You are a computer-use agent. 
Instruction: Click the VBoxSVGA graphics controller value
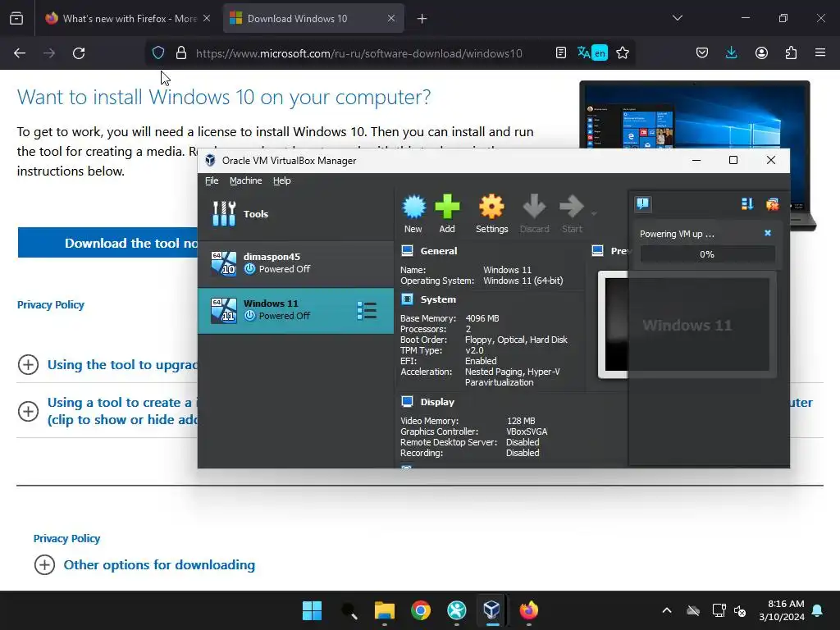pyautogui.click(x=527, y=431)
